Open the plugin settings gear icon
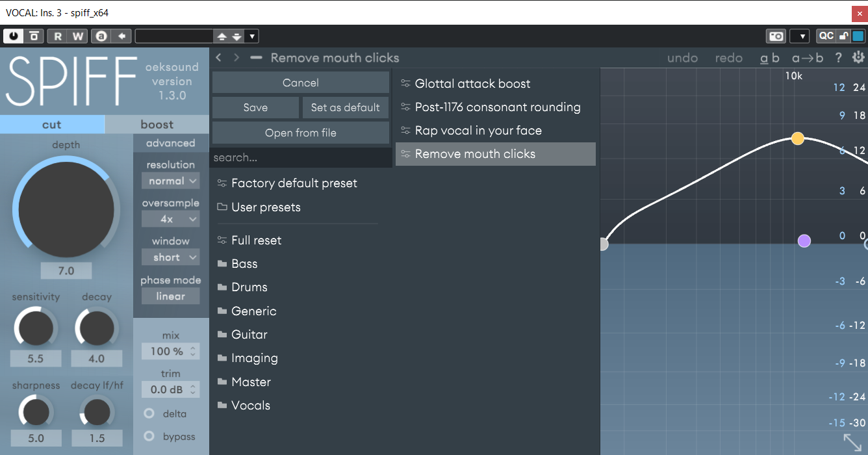 pyautogui.click(x=858, y=58)
